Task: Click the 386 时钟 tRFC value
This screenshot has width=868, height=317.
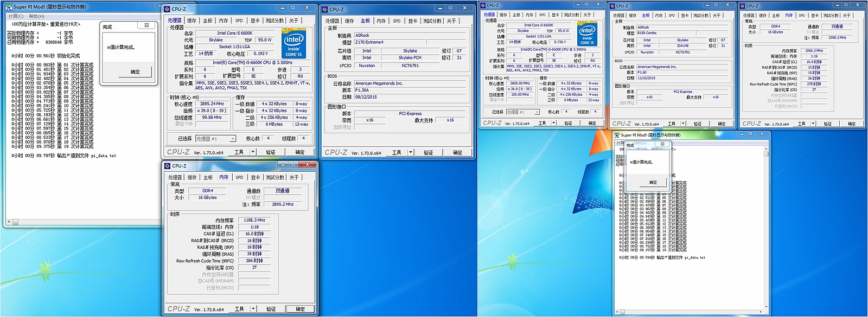Action: (254, 261)
